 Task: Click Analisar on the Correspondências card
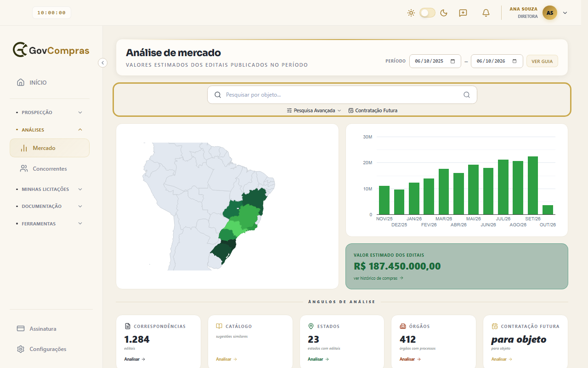click(135, 359)
